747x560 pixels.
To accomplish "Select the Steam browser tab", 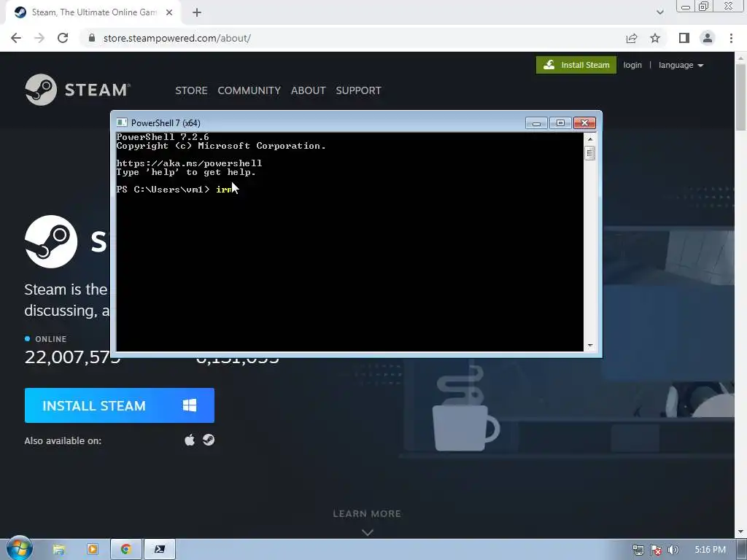I will (x=93, y=12).
